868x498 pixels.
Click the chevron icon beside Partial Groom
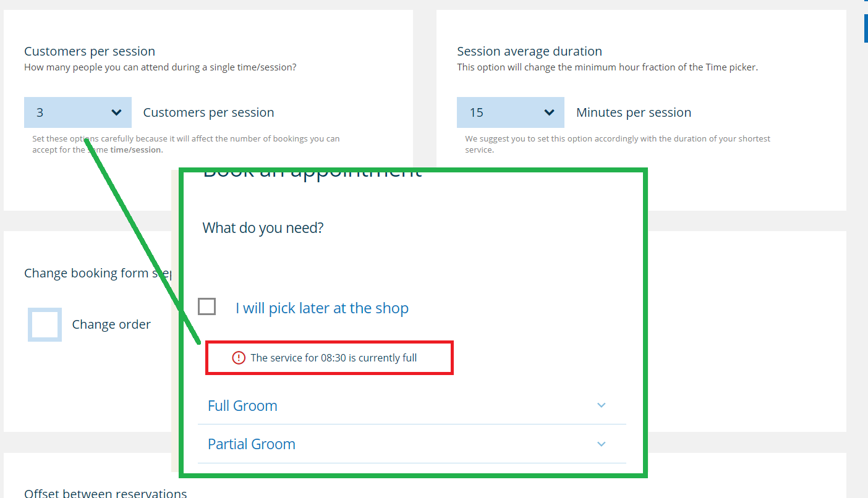point(602,444)
